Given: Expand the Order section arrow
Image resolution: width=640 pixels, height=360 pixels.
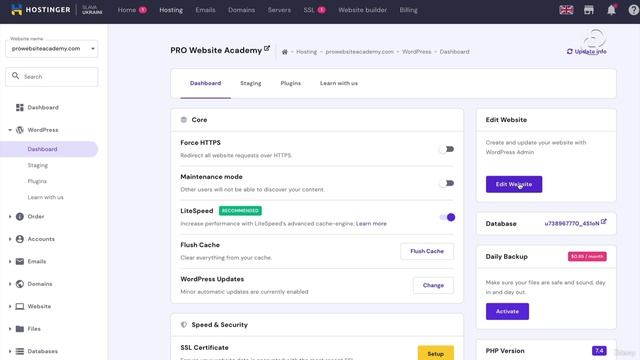Looking at the screenshot, I should tap(10, 216).
